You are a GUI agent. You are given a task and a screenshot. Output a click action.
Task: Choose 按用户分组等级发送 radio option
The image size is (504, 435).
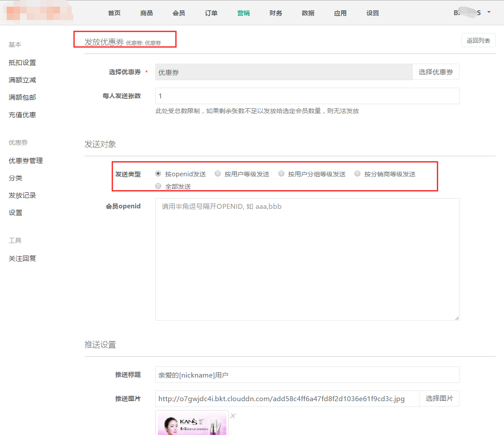(281, 174)
